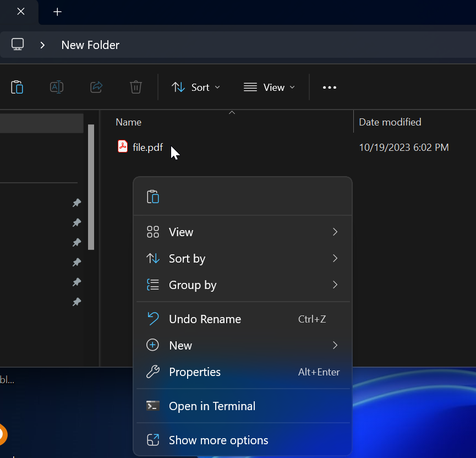Viewport: 476px width, 458px height.
Task: Click the Paste icon in the toolbar
Action: pos(17,88)
